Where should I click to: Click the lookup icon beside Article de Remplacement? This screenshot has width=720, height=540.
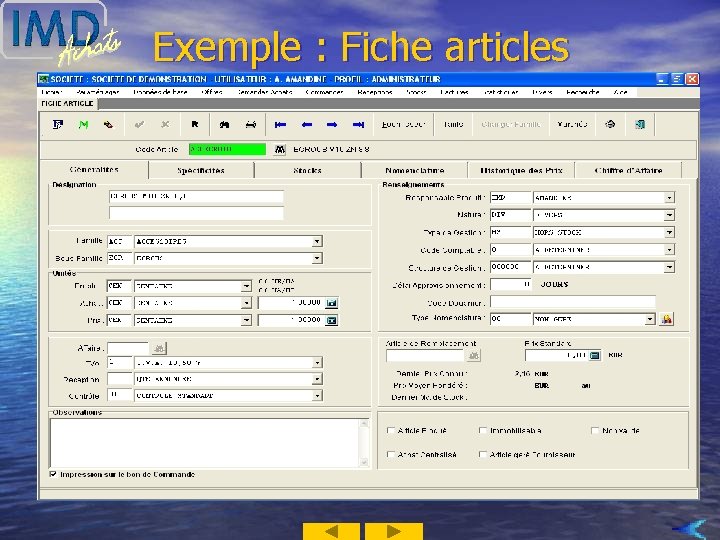click(473, 355)
